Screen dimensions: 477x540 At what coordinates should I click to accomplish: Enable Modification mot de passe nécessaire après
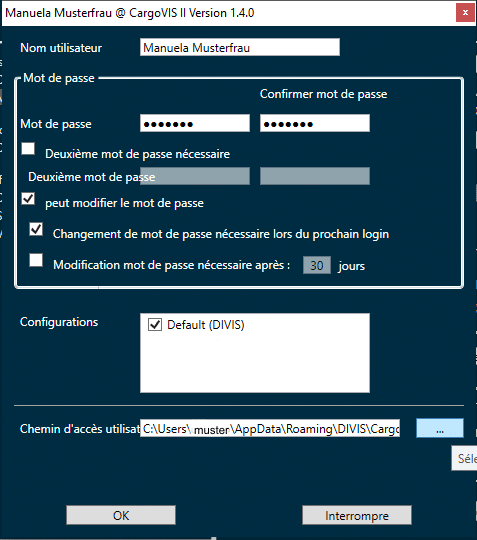click(36, 260)
